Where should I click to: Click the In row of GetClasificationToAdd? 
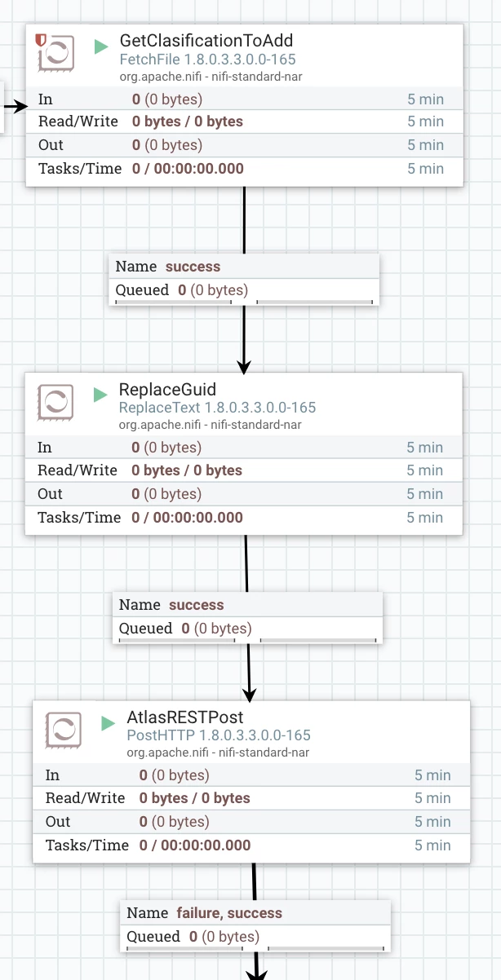coord(245,99)
